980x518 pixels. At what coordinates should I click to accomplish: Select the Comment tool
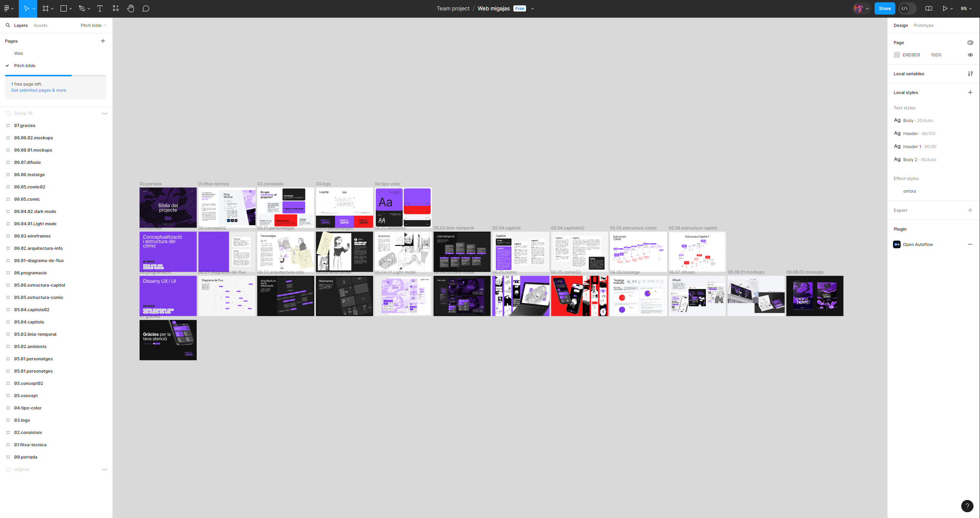click(x=146, y=8)
